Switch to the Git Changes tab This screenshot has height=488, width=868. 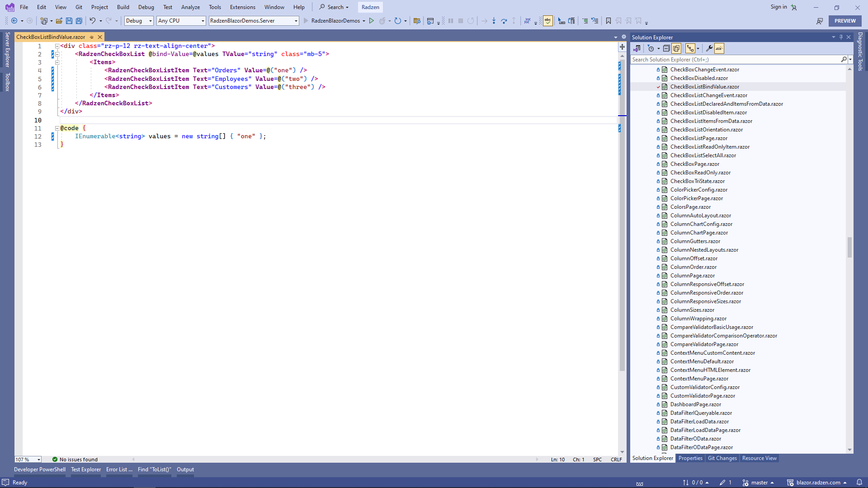click(x=722, y=458)
